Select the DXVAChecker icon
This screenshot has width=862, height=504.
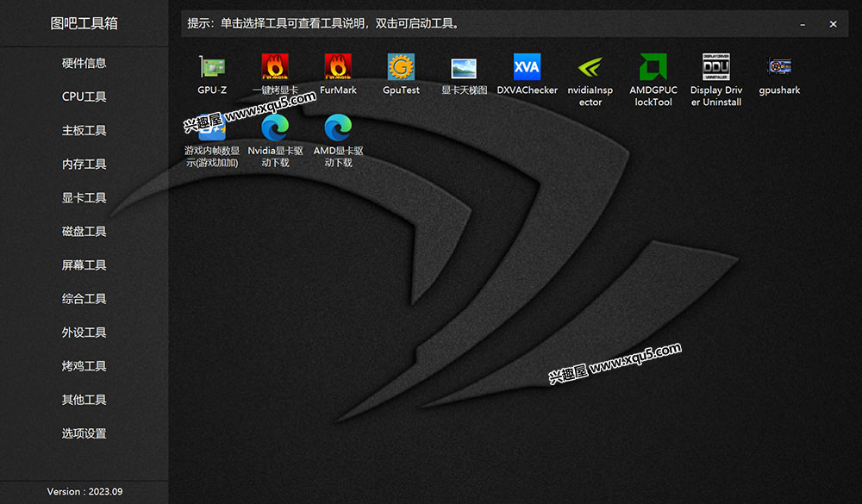(x=527, y=67)
